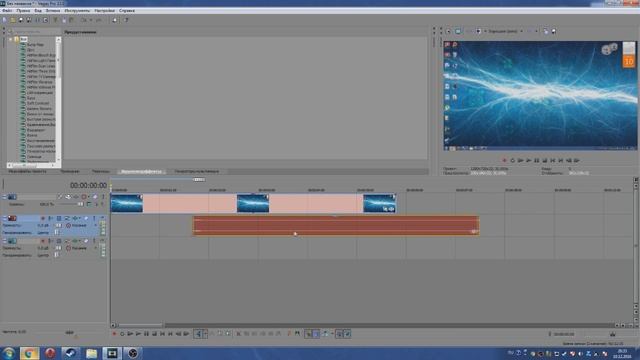Minimize the video track header

point(5,197)
